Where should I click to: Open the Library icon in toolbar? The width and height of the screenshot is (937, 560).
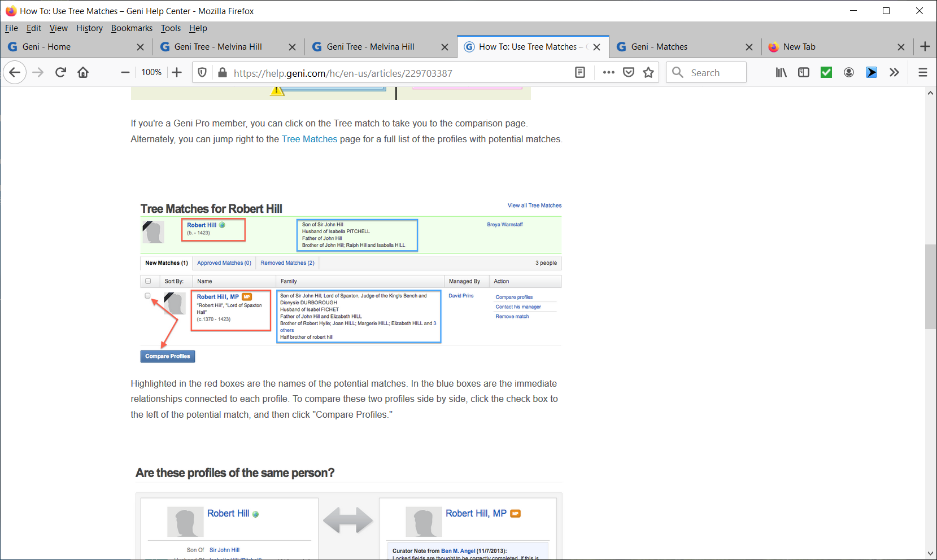point(781,72)
